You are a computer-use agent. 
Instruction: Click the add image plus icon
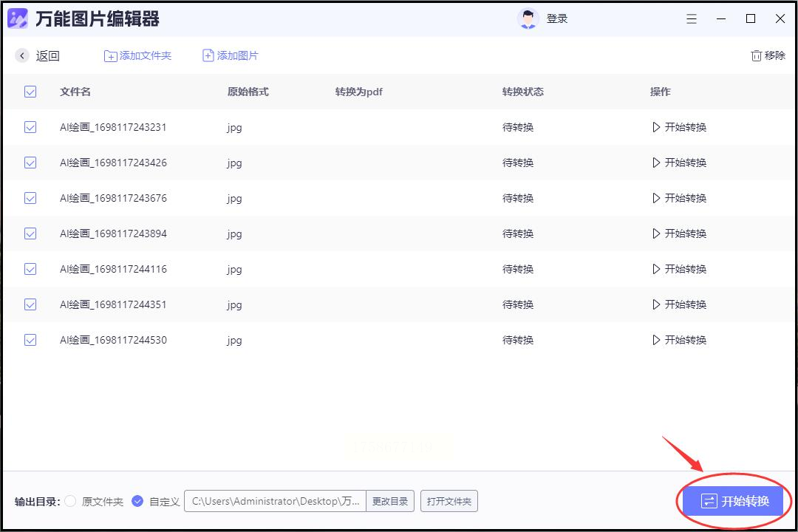click(x=208, y=55)
